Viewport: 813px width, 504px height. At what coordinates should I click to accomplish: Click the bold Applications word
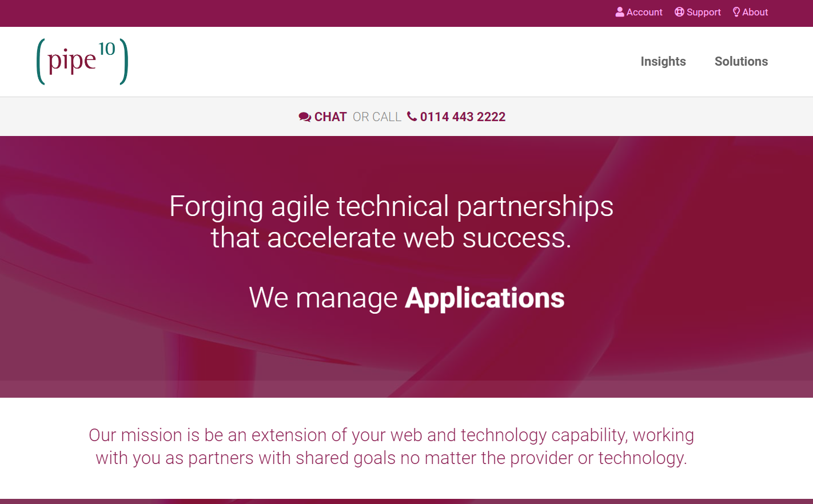pos(485,298)
